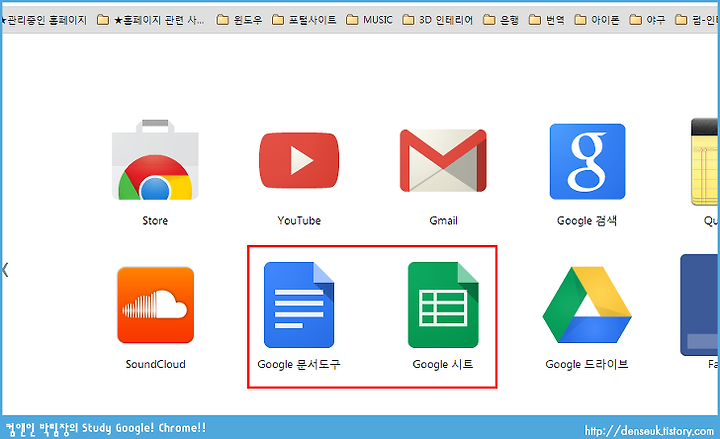The image size is (720, 439).
Task: Open the Google 시트 app icon
Action: tap(443, 305)
